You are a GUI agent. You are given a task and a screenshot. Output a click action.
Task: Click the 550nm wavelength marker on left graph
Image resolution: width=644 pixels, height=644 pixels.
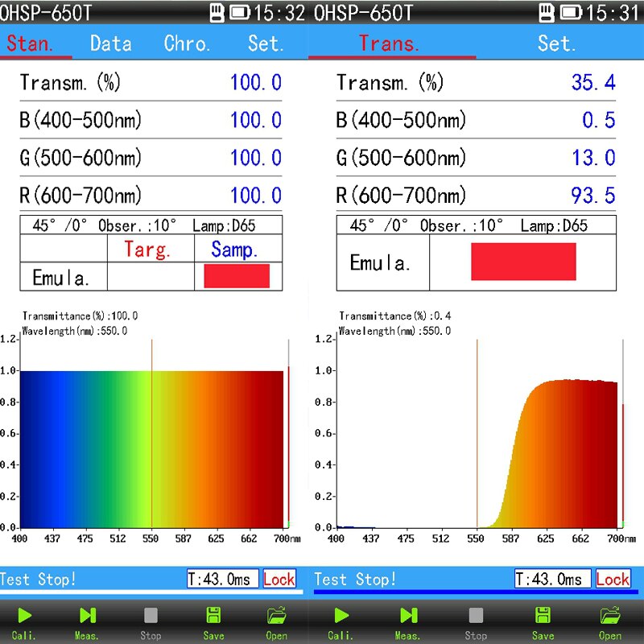pos(151,433)
